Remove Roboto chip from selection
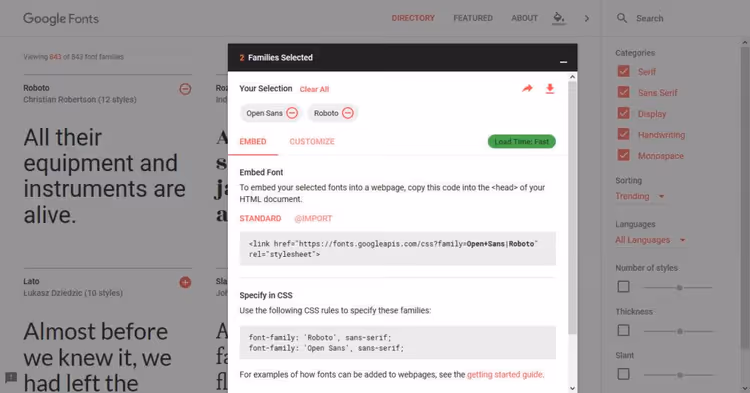This screenshot has width=750, height=393. (348, 113)
